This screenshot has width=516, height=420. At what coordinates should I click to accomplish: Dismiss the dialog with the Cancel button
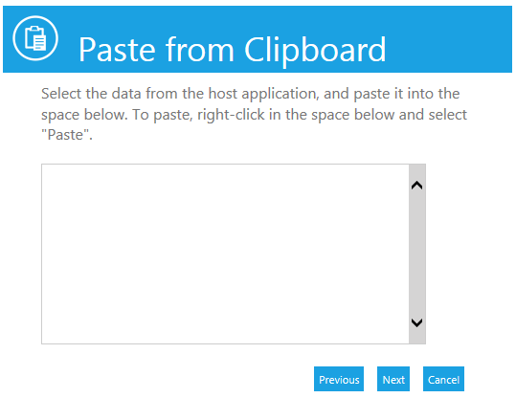point(443,379)
